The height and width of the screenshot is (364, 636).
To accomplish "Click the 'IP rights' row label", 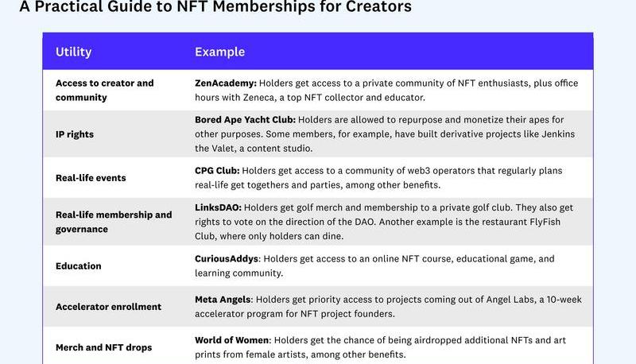I will (x=75, y=134).
